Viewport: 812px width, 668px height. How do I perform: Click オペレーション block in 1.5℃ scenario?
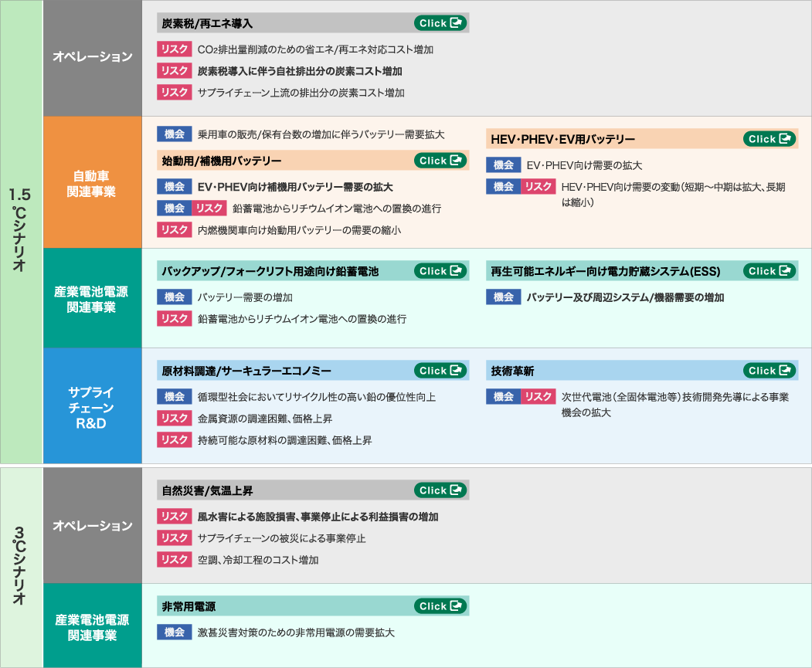point(92,58)
